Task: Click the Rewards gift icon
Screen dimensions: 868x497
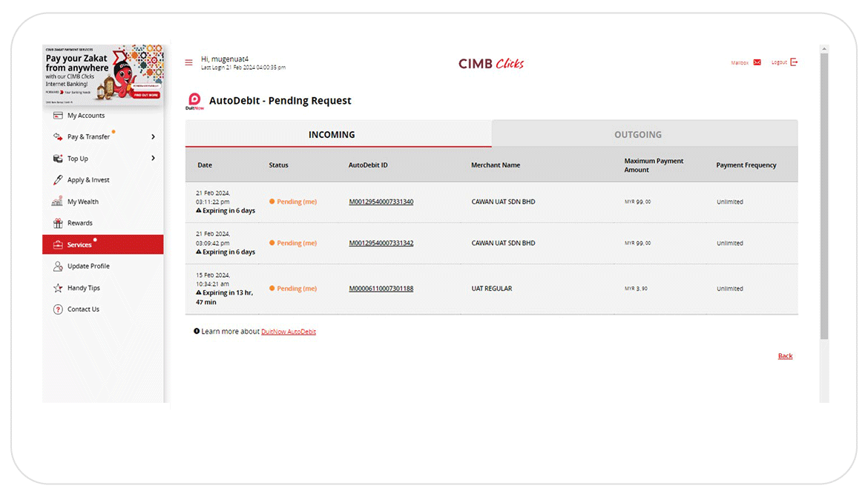Action: [58, 223]
